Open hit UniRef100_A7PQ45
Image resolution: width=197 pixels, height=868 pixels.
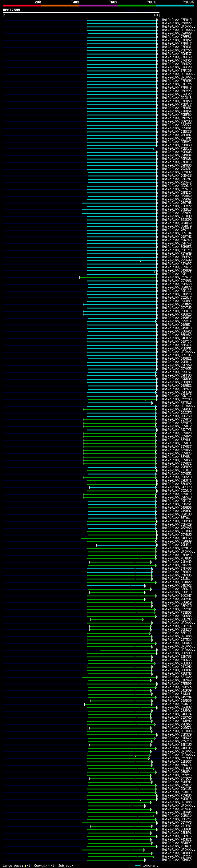177,20
